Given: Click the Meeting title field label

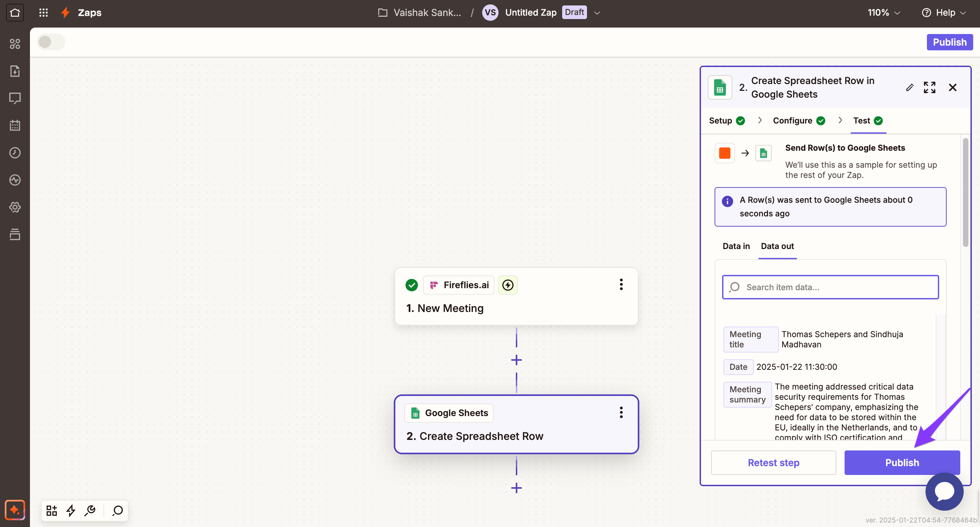Looking at the screenshot, I should point(751,340).
